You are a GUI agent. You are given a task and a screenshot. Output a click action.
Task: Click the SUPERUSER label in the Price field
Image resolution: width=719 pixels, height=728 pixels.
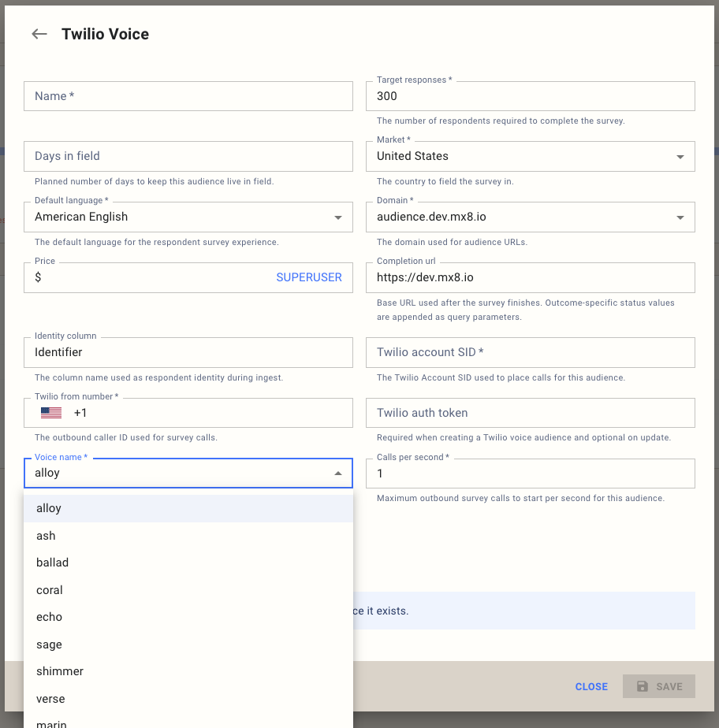pyautogui.click(x=309, y=277)
